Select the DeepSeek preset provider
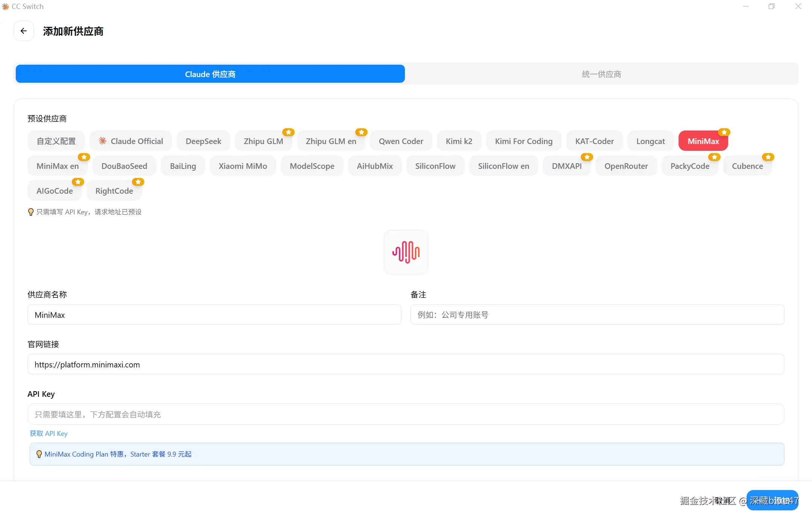This screenshot has width=812, height=519. click(x=203, y=141)
